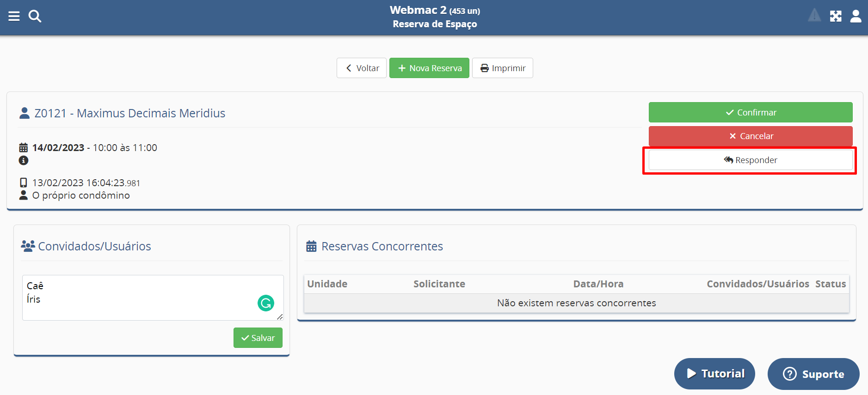Viewport: 868px width, 395px height.
Task: Click the Data/Hora column header
Action: (598, 284)
